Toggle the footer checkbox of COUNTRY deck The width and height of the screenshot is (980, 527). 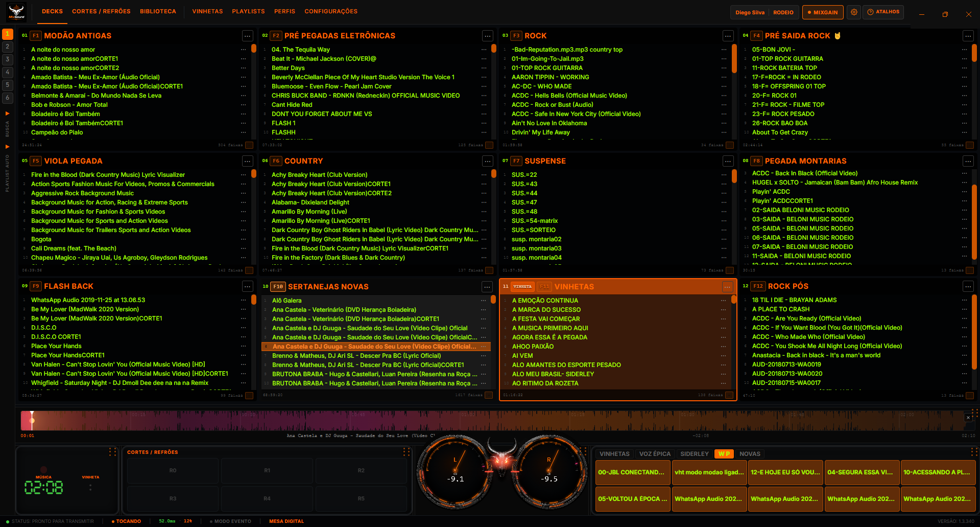point(489,270)
